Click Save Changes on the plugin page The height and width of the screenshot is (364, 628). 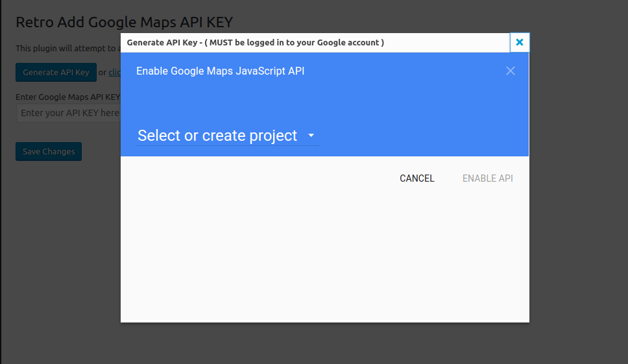click(x=49, y=151)
